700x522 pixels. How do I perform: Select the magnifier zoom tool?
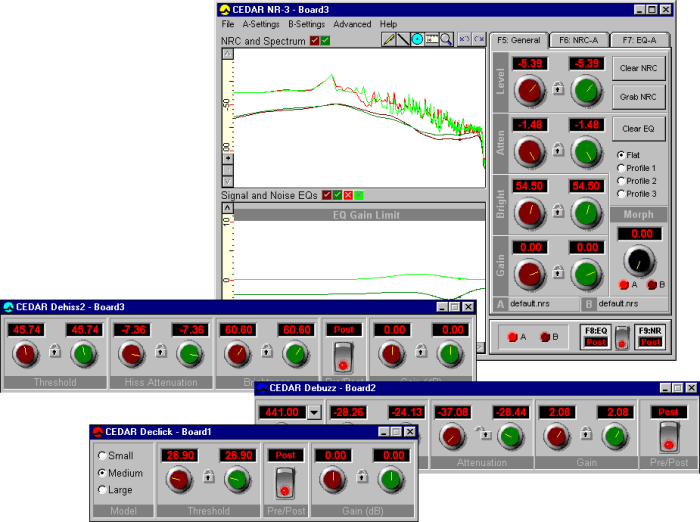coord(446,40)
